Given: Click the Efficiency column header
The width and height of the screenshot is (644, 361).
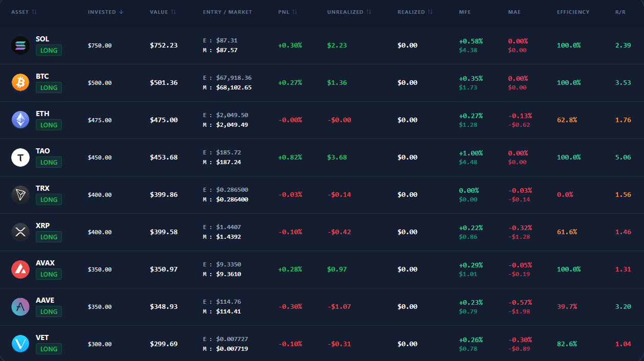Looking at the screenshot, I should pyautogui.click(x=573, y=12).
